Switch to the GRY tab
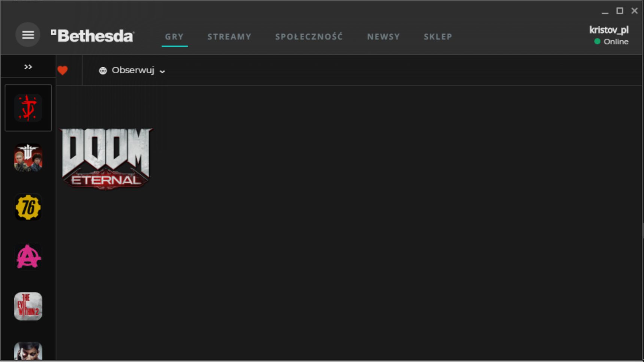Image resolution: width=644 pixels, height=362 pixels. coord(174,37)
